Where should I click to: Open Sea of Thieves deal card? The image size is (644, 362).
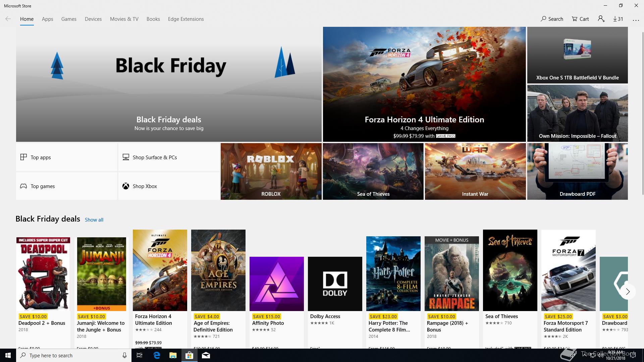click(x=510, y=289)
